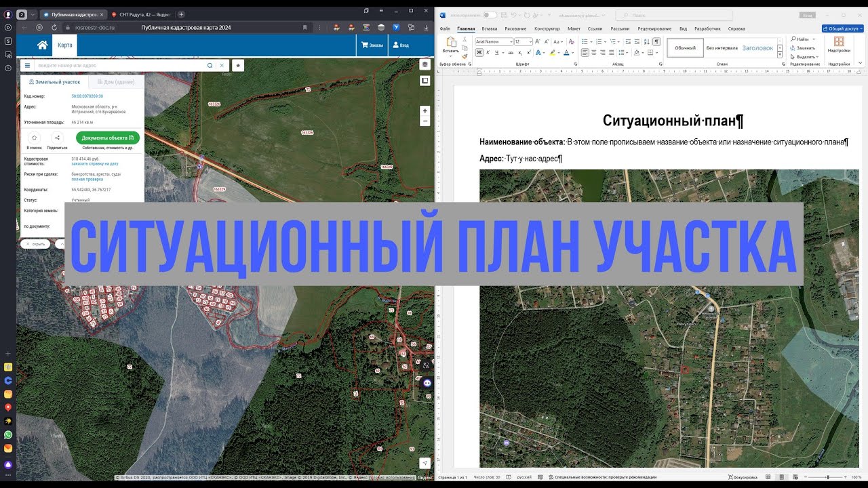Open the hamburger menu beside the map search field
This screenshot has height=488, width=868.
(x=28, y=66)
